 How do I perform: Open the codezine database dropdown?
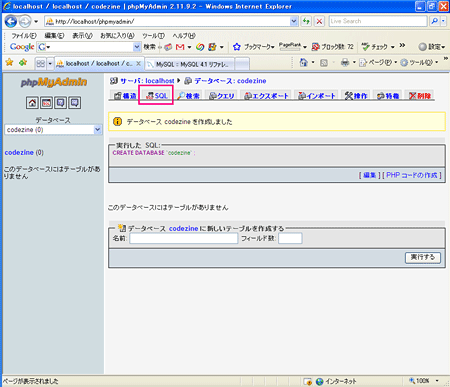(53, 130)
